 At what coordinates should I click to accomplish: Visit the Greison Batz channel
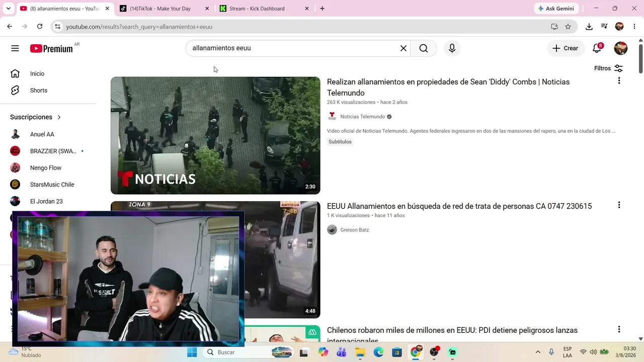(354, 230)
